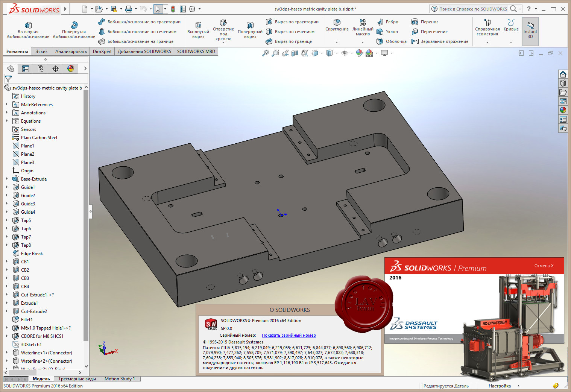Image resolution: width=571 pixels, height=392 pixels.
Task: Open the Appearances task pane icon
Action: pyautogui.click(x=563, y=110)
